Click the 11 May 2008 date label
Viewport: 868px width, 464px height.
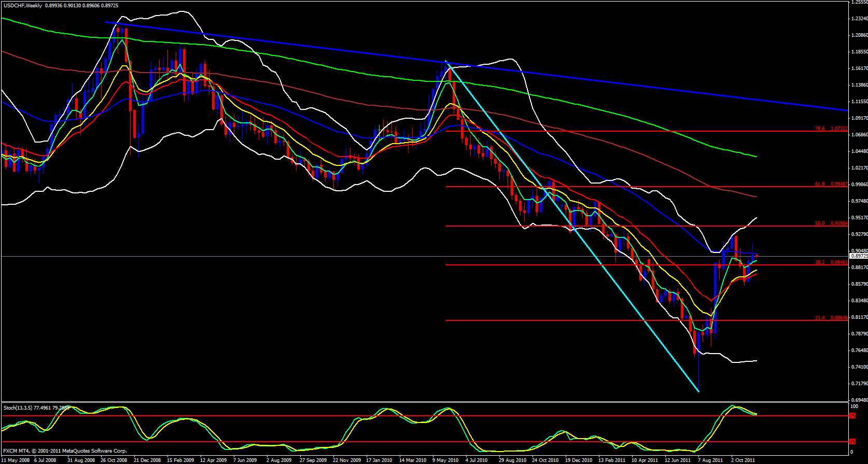[16, 460]
